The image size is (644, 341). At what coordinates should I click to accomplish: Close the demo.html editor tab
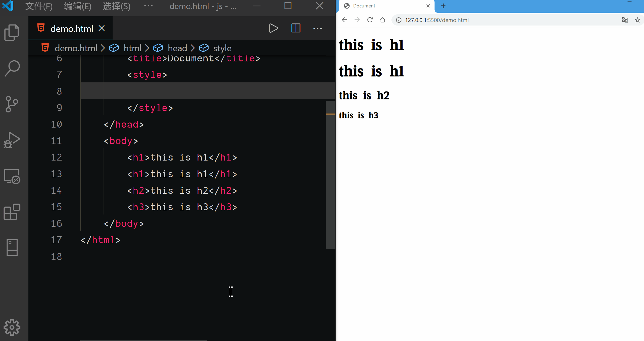(102, 28)
